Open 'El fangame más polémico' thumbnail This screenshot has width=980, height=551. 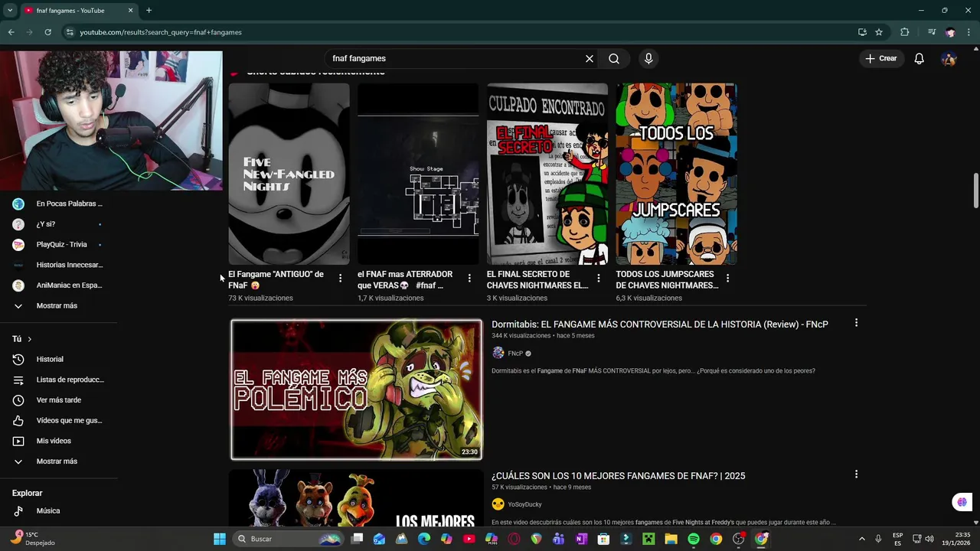357,390
